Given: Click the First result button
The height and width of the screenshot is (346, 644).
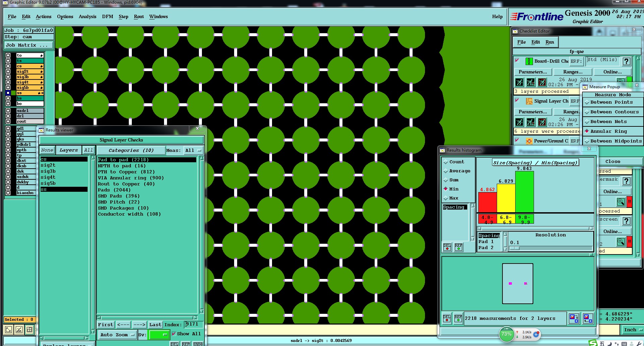Looking at the screenshot, I should coord(106,325).
